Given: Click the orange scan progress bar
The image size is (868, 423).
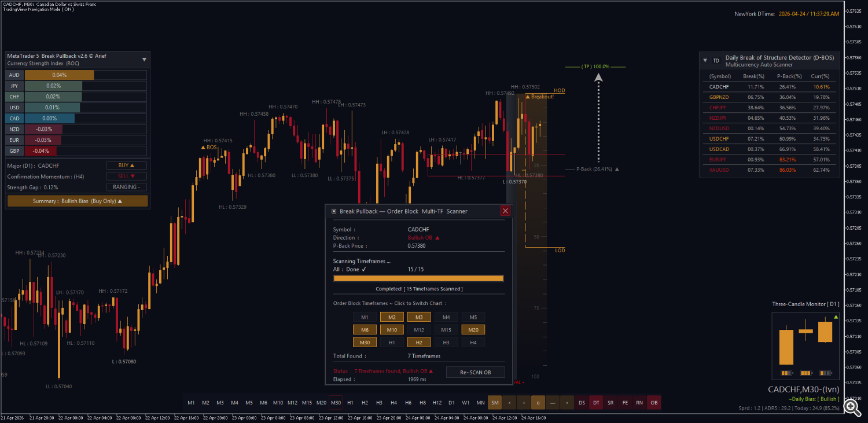Looking at the screenshot, I should 418,278.
